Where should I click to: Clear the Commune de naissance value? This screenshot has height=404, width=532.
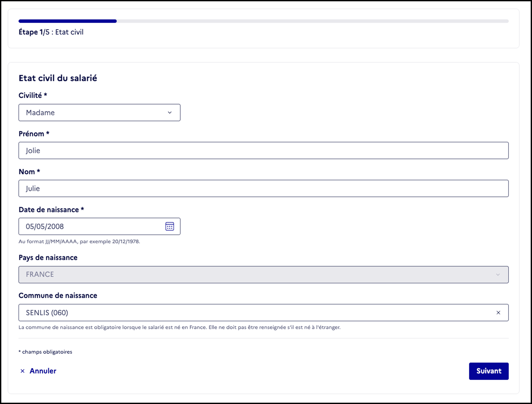(x=498, y=313)
